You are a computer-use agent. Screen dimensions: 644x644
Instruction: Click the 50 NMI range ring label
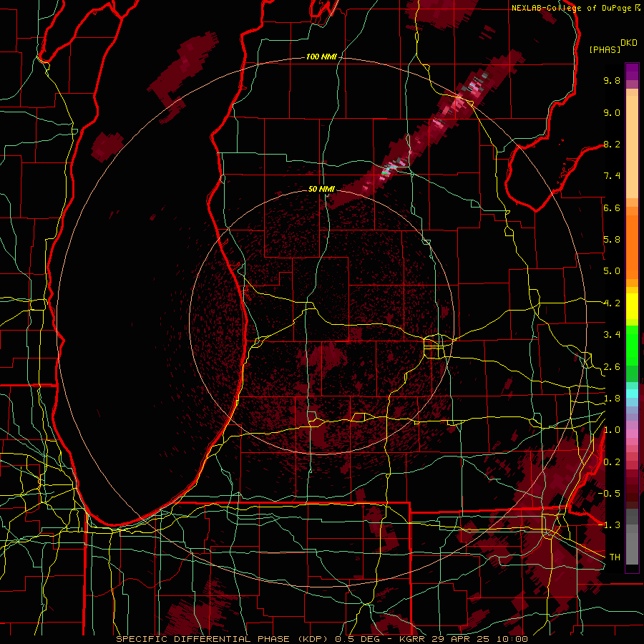click(321, 189)
